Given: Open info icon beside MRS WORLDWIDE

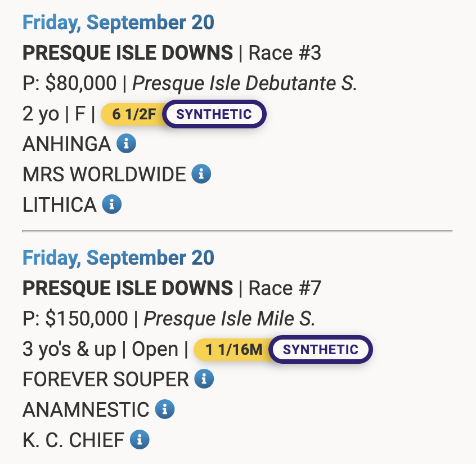Looking at the screenshot, I should [201, 174].
